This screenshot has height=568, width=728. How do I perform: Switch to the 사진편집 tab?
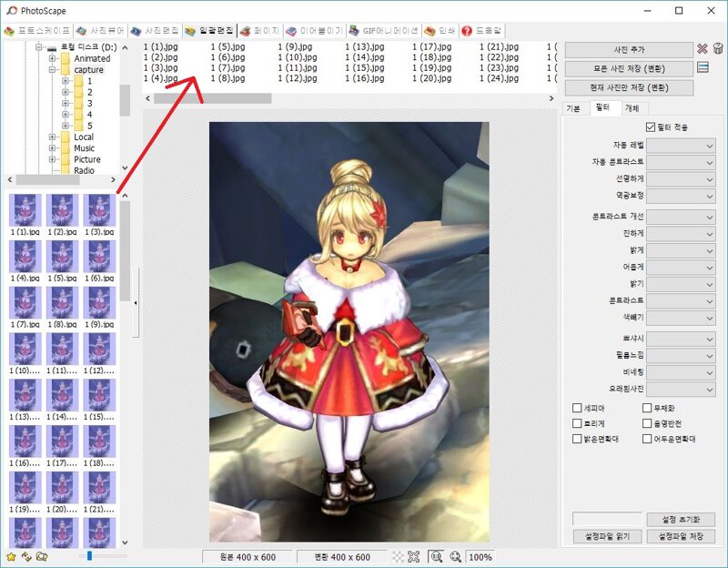[x=155, y=31]
